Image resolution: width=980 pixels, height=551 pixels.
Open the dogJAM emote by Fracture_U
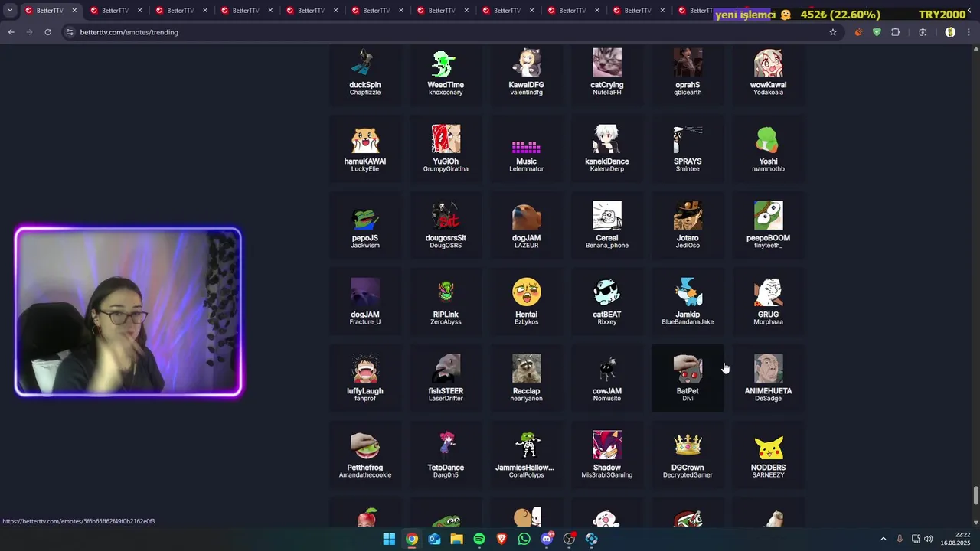[x=365, y=302]
